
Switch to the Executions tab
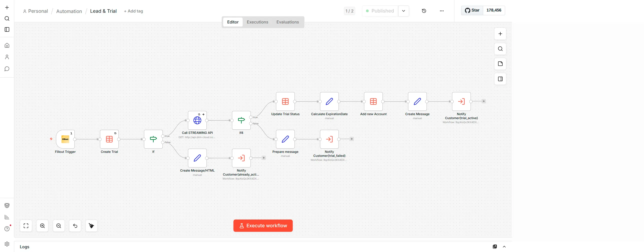point(257,22)
